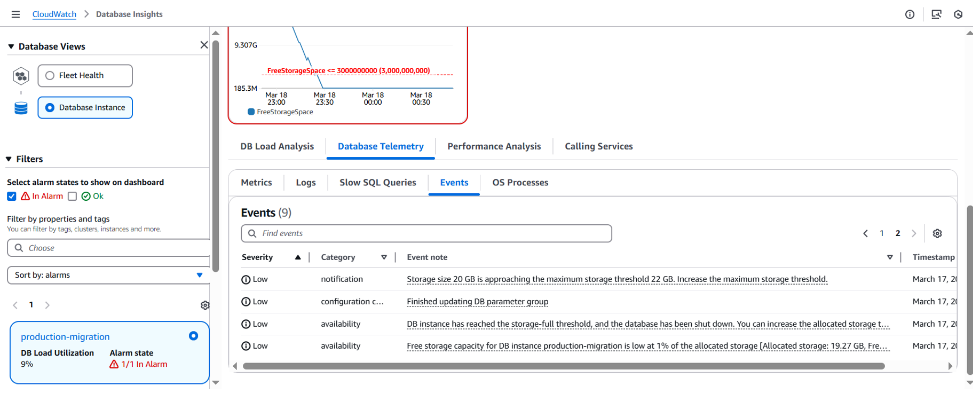Open the production-migration instance link

[x=65, y=337]
